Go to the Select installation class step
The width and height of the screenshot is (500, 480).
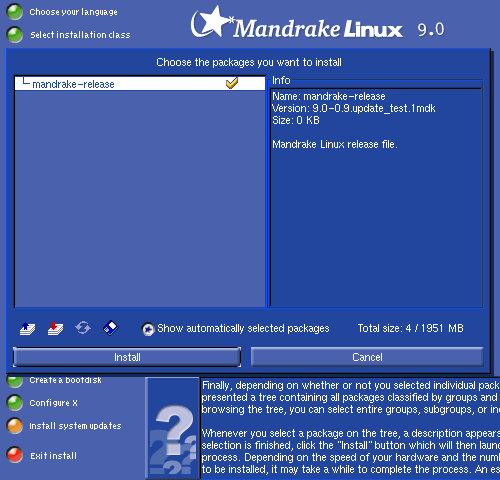(x=80, y=35)
